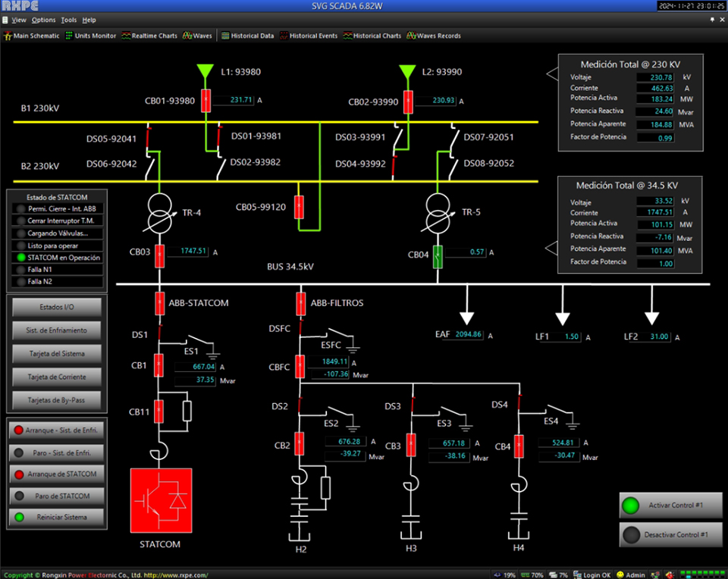
Task: Open the Options menu
Action: click(x=43, y=20)
